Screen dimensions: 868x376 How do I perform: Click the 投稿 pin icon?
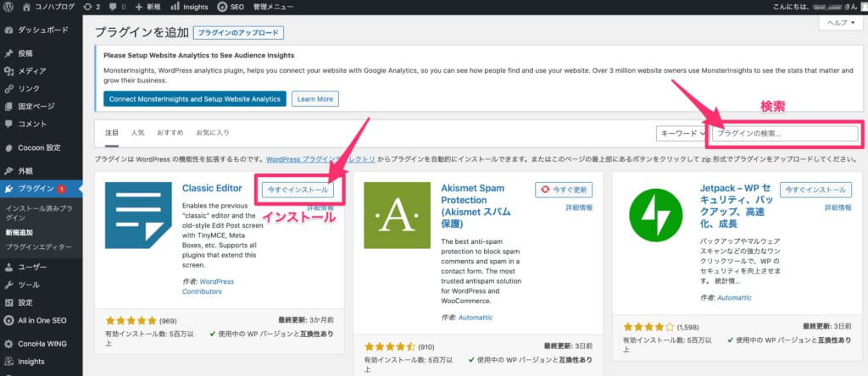click(x=8, y=53)
